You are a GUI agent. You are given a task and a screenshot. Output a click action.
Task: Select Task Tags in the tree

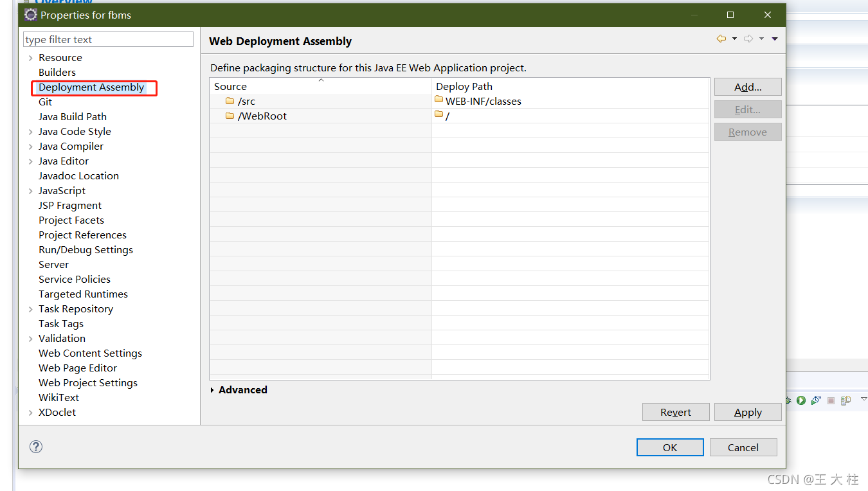point(61,323)
